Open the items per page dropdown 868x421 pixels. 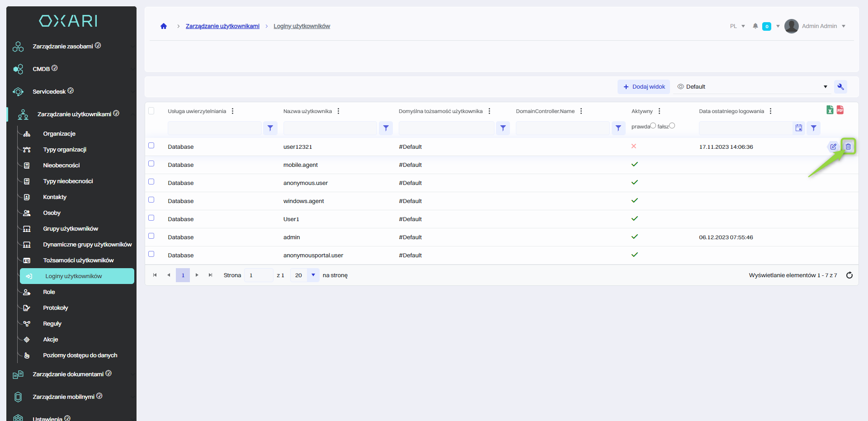pyautogui.click(x=313, y=275)
